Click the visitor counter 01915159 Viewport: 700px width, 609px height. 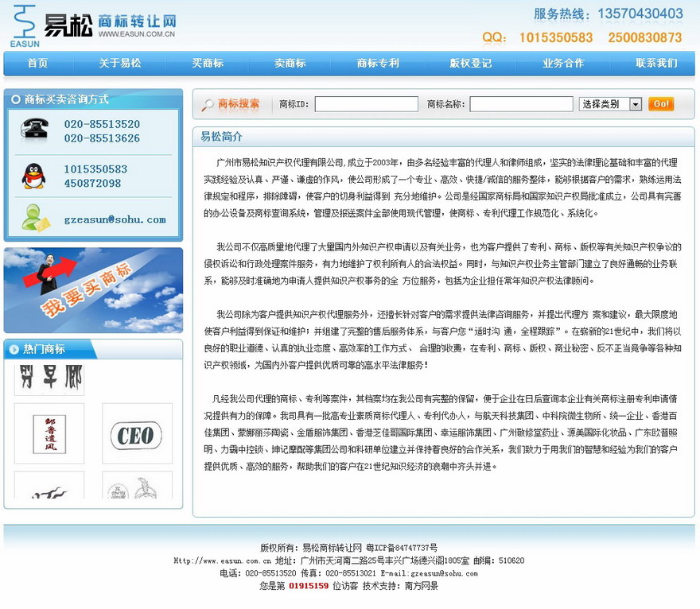309,586
